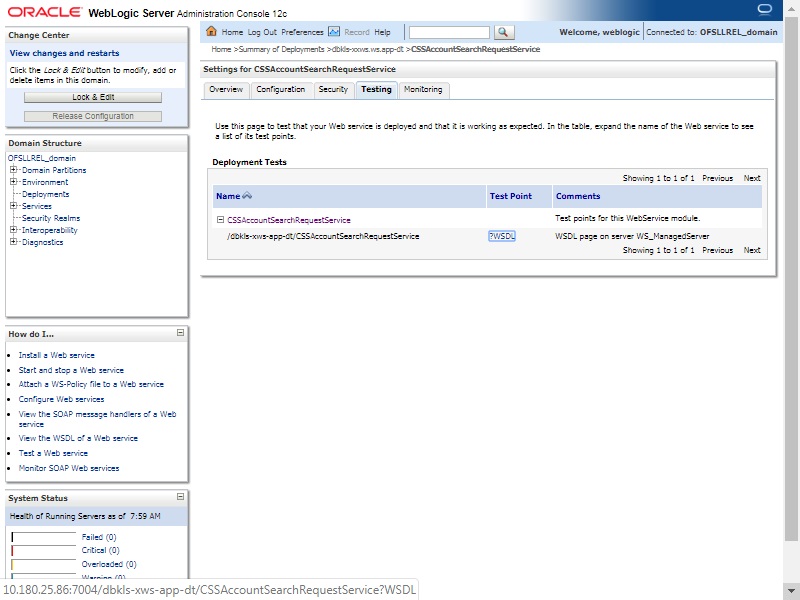Open Deployments in the domain tree
This screenshot has width=800, height=600.
coord(45,194)
